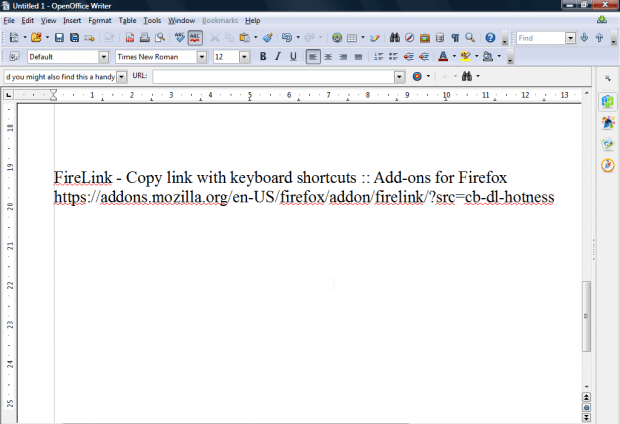
Task: Toggle Underline formatting
Action: click(x=293, y=57)
